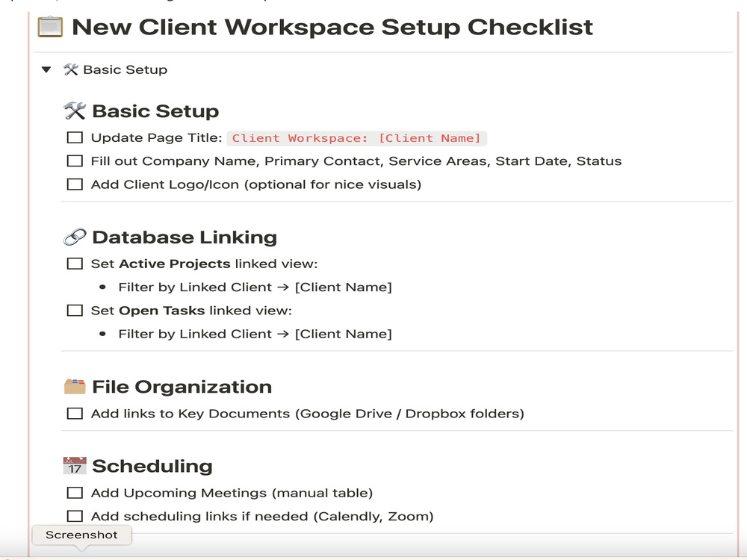Click the New Client Workspace Setup Checklist title
Viewport: 747px width, 560px height.
(332, 27)
